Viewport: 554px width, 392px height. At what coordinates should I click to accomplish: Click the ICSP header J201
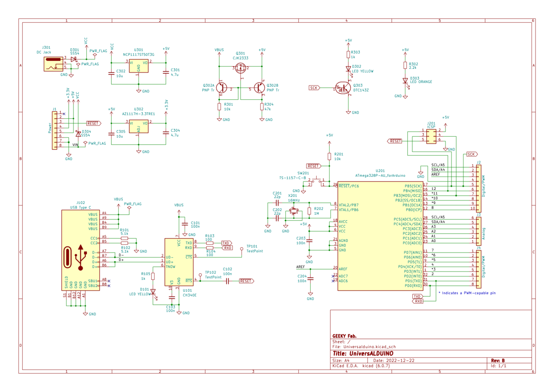[431, 137]
